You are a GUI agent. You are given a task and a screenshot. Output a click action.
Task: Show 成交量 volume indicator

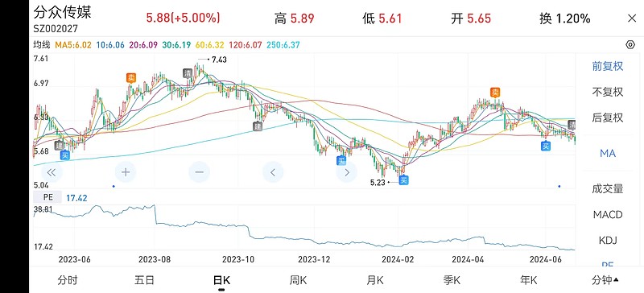(x=608, y=188)
